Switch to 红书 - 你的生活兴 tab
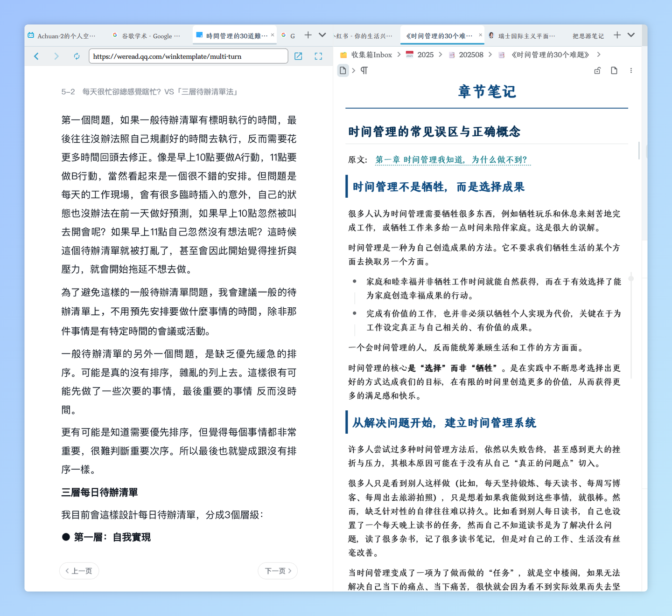Image resolution: width=672 pixels, height=616 pixels. click(x=364, y=36)
